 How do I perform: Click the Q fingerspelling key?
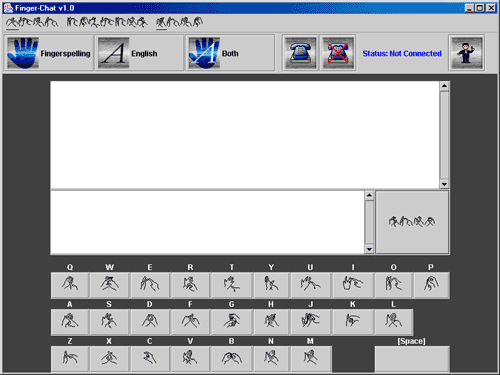click(x=70, y=285)
